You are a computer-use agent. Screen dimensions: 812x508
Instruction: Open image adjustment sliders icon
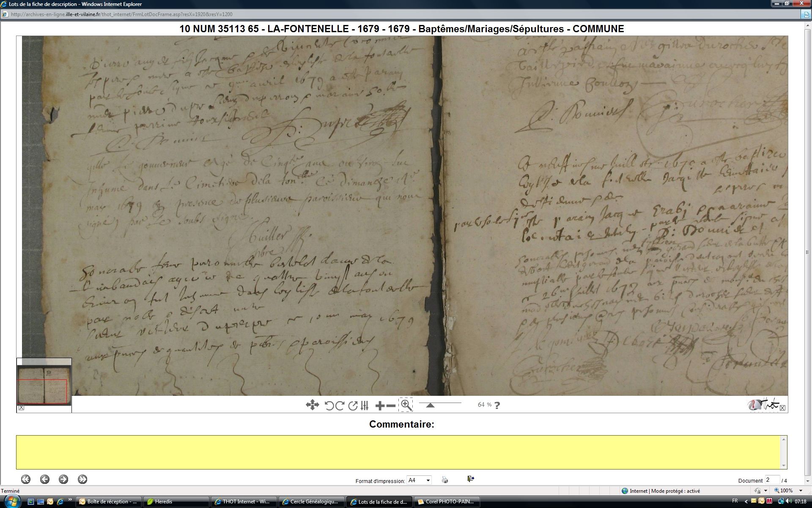[x=365, y=406]
